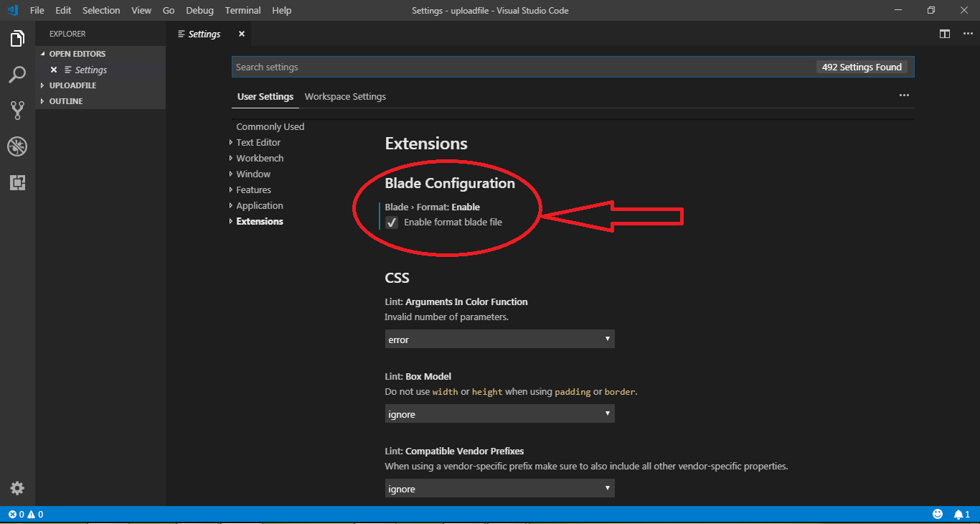The height and width of the screenshot is (524, 980).
Task: Open Arguments In Color Function dropdown
Action: pos(499,339)
